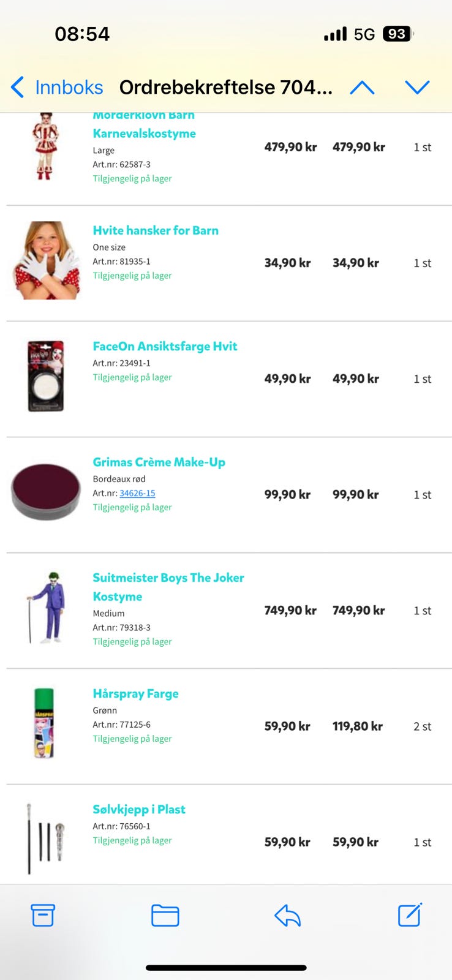Tap the white gloves girl thumbnail
This screenshot has height=980, width=452.
tap(47, 260)
